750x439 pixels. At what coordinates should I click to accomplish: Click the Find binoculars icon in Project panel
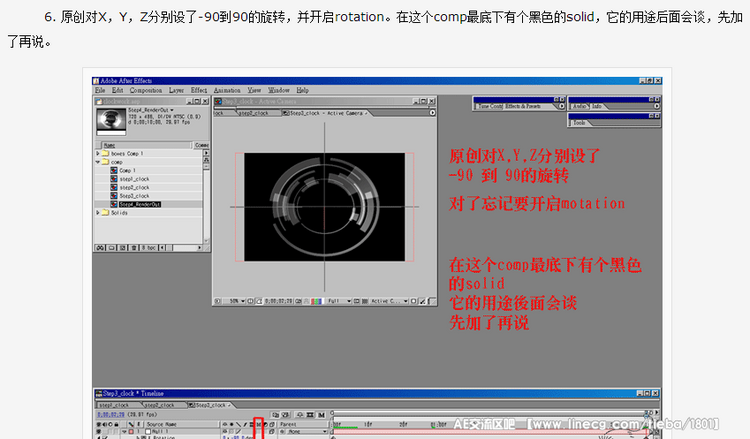100,248
